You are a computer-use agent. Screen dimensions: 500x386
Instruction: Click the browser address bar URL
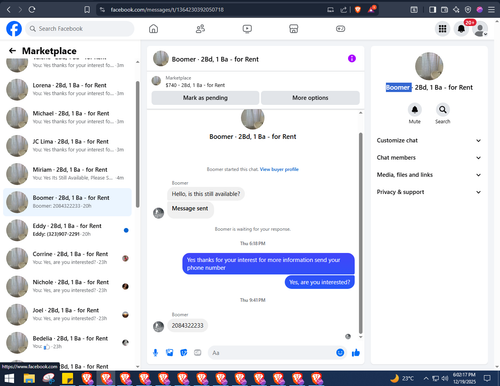(167, 10)
